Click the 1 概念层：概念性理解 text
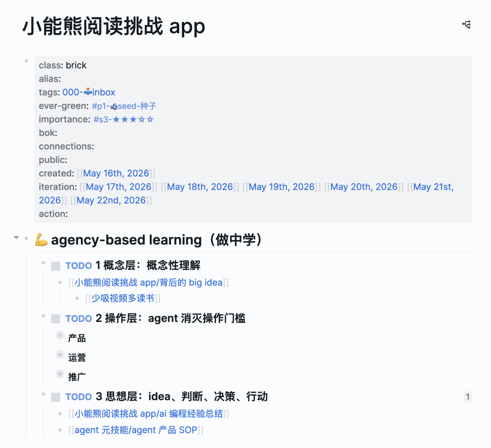Screen dimensions: 491x448 [x=148, y=265]
